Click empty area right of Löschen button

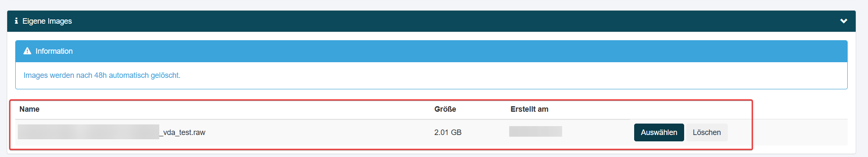tap(788, 132)
